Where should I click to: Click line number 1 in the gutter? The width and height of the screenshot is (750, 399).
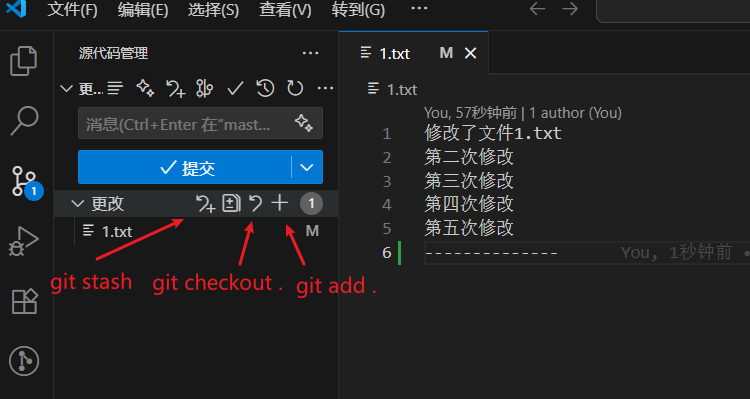387,134
